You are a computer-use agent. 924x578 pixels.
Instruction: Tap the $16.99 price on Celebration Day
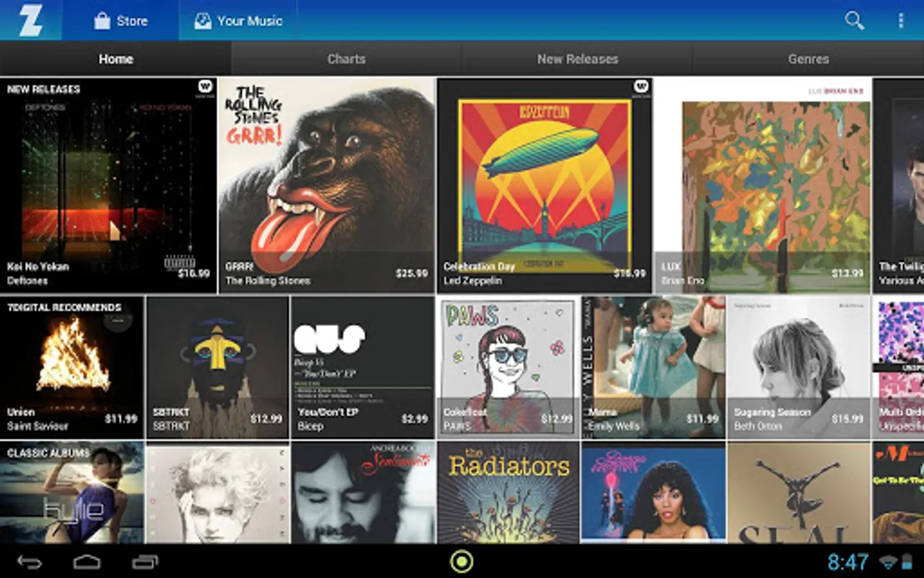pyautogui.click(x=629, y=274)
